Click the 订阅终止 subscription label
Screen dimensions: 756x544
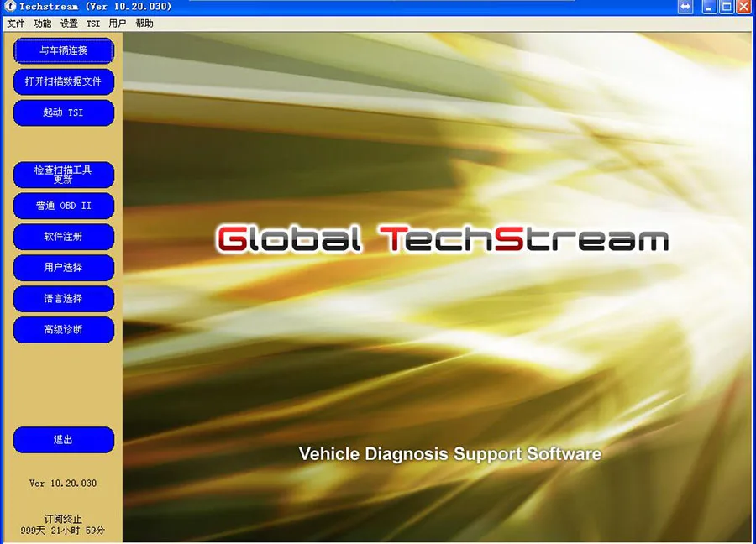(x=63, y=519)
